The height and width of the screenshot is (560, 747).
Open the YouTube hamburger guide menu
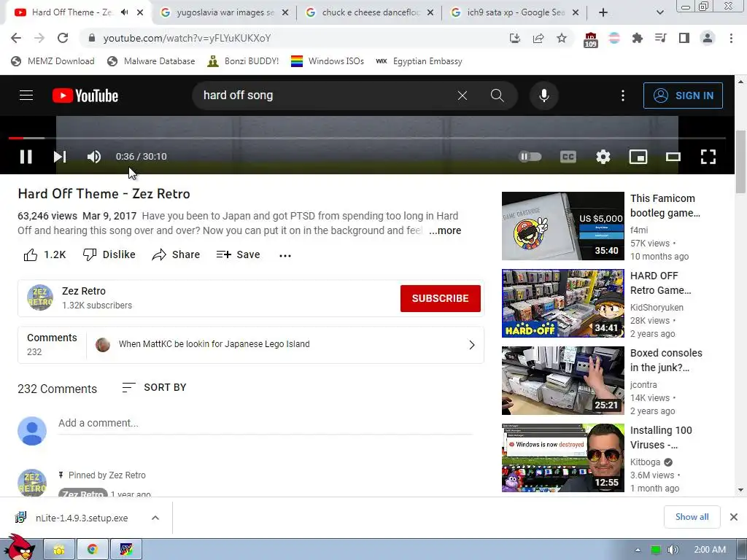[26, 96]
